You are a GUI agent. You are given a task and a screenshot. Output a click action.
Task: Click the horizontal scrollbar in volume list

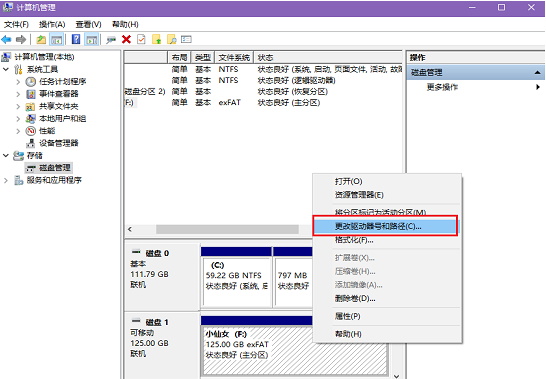[227, 229]
